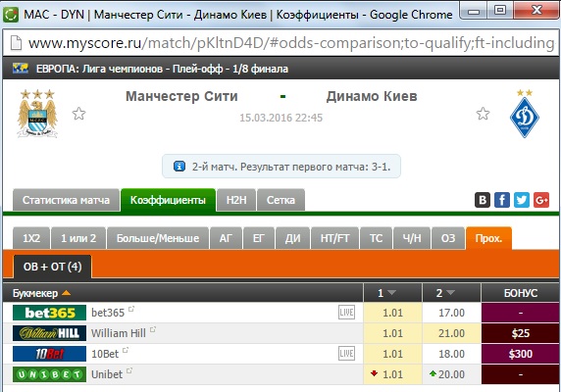
Task: Click the myscore.ru address bar
Action: (x=280, y=43)
